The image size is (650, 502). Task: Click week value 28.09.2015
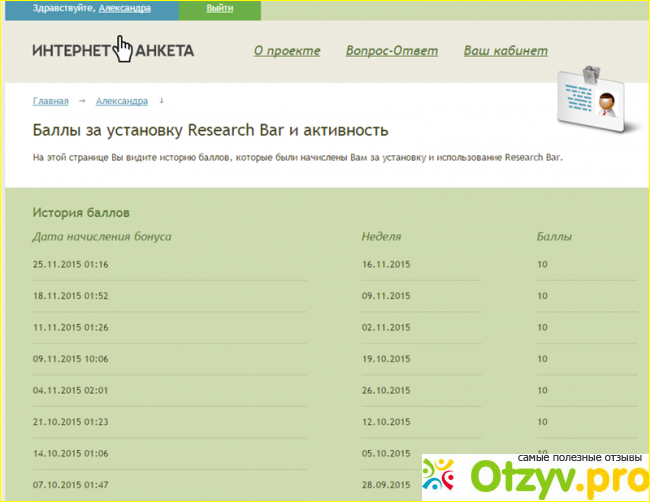point(386,485)
